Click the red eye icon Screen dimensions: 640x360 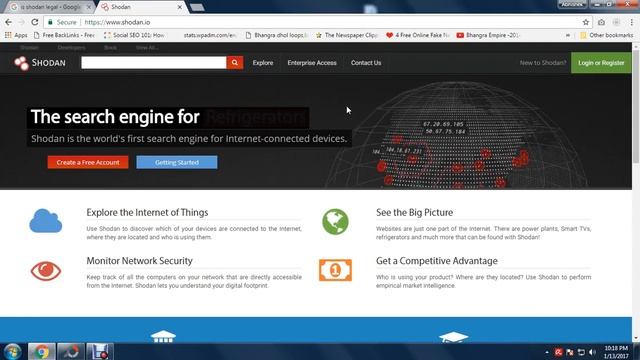click(46, 271)
